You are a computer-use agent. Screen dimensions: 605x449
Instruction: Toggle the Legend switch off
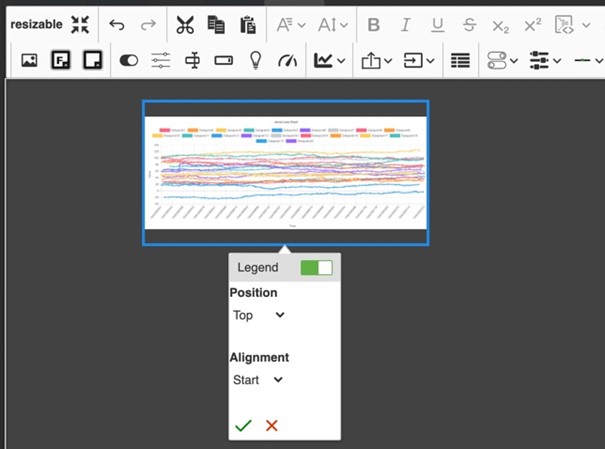(316, 267)
